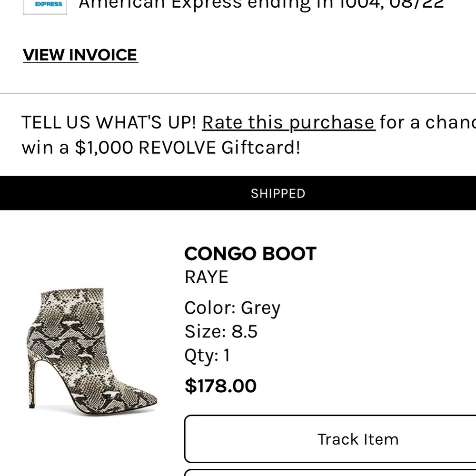Image resolution: width=476 pixels, height=476 pixels.
Task: Click the Qty: 1 detail
Action: point(207,355)
